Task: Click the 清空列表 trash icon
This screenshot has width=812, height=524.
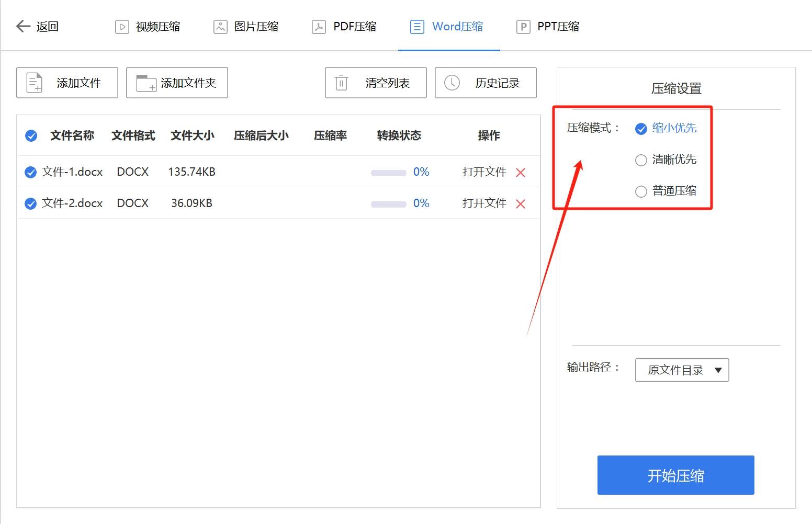Action: pos(341,82)
